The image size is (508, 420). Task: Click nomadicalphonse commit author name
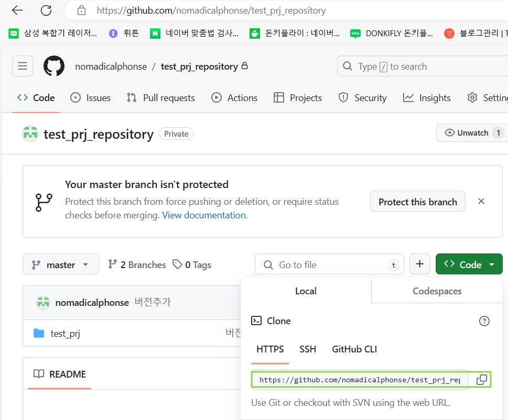92,303
